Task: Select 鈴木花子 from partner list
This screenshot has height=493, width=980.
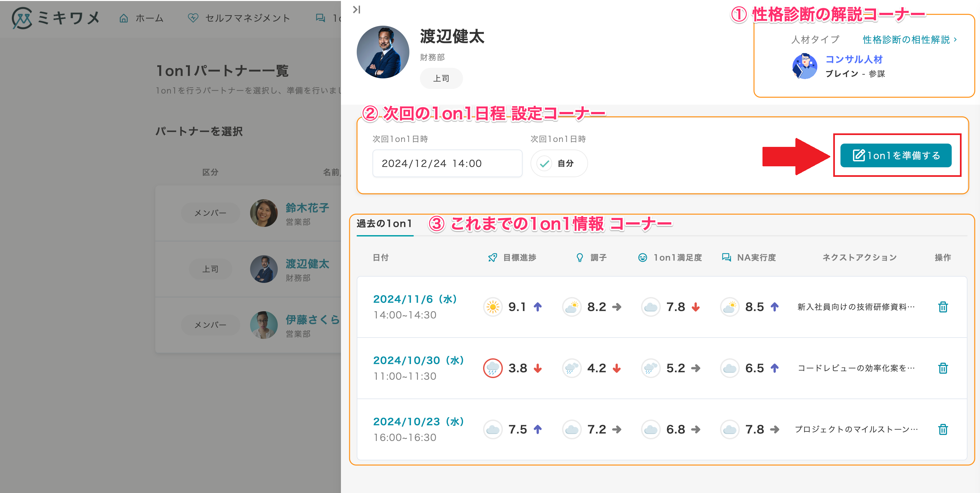Action: pyautogui.click(x=307, y=208)
